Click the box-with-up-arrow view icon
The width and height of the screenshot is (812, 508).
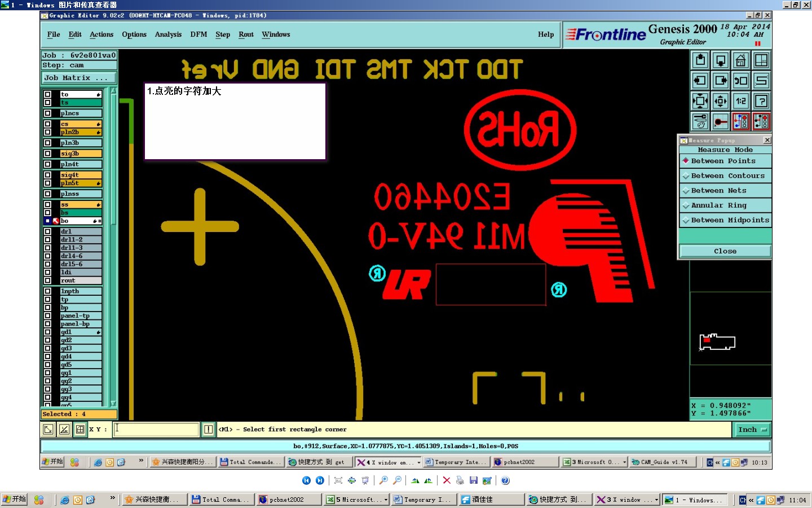(x=700, y=60)
